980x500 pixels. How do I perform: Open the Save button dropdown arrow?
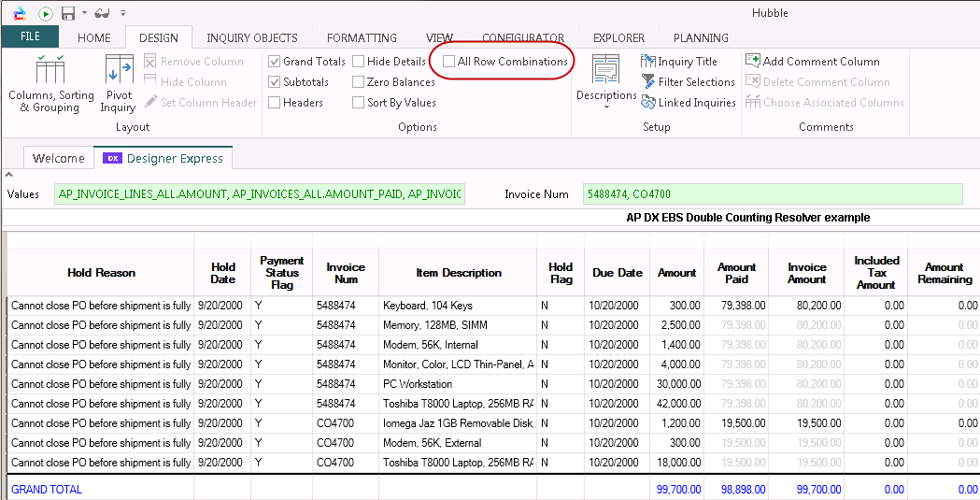point(83,13)
